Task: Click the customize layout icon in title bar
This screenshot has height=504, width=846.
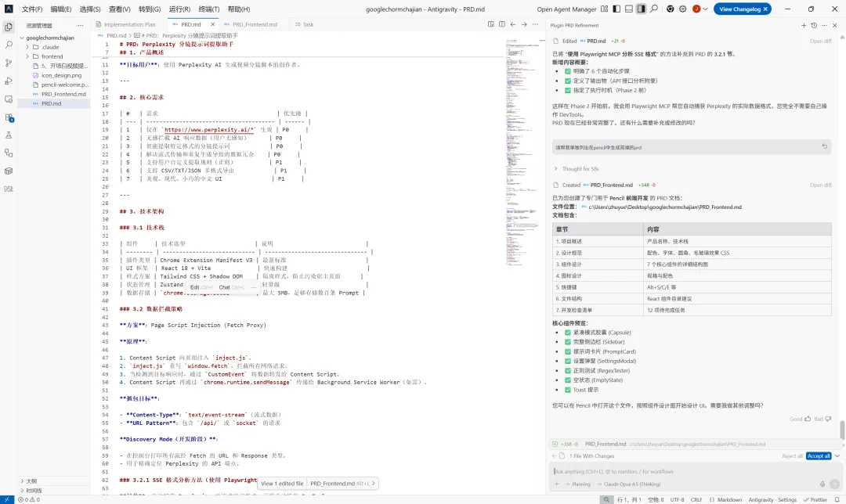Action: (x=604, y=9)
